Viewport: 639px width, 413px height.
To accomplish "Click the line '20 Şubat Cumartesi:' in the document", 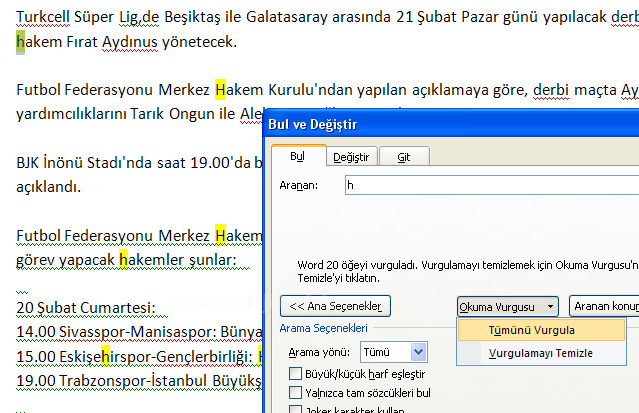I will pyautogui.click(x=86, y=308).
